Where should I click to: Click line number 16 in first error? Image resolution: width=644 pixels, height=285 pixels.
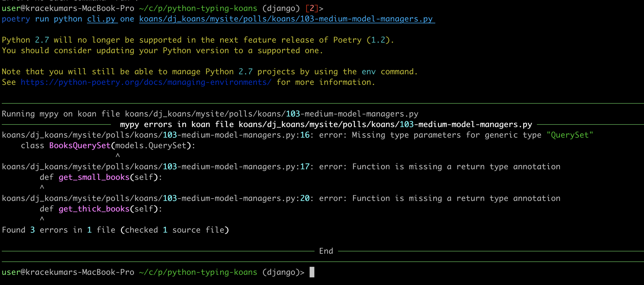tap(305, 135)
